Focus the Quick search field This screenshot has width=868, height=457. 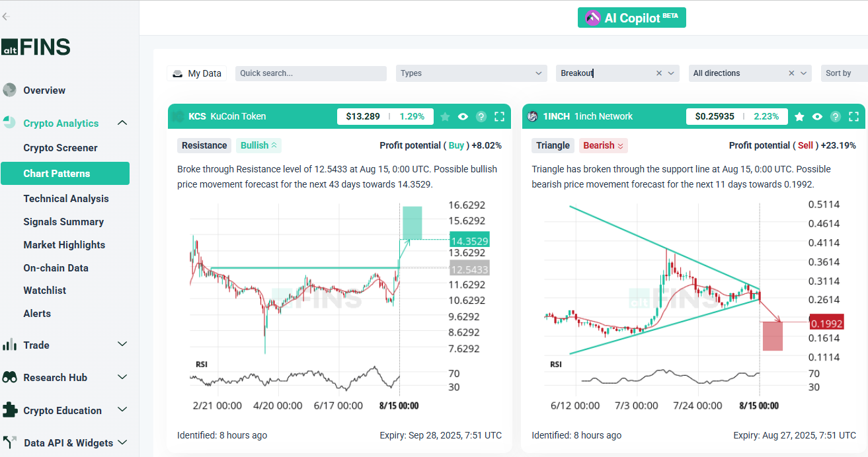point(311,73)
